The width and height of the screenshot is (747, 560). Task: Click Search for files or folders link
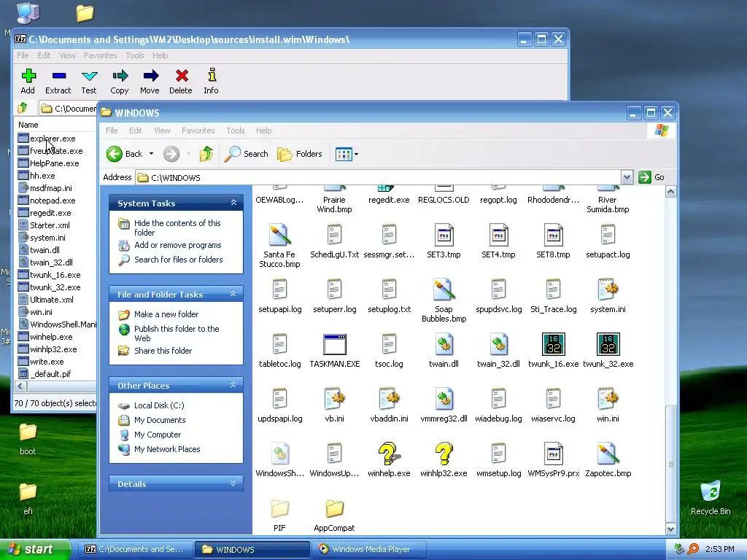point(178,260)
